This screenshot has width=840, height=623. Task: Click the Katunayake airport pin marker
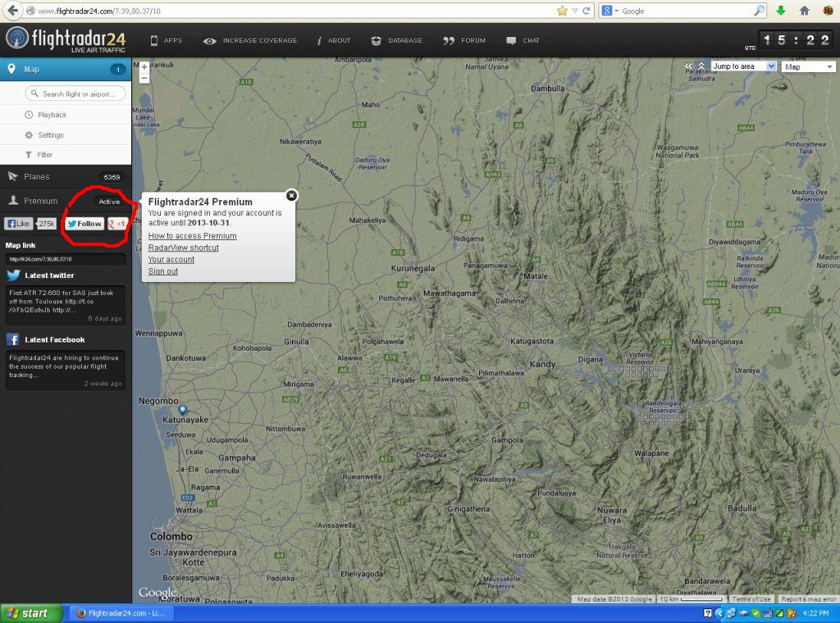point(183,410)
